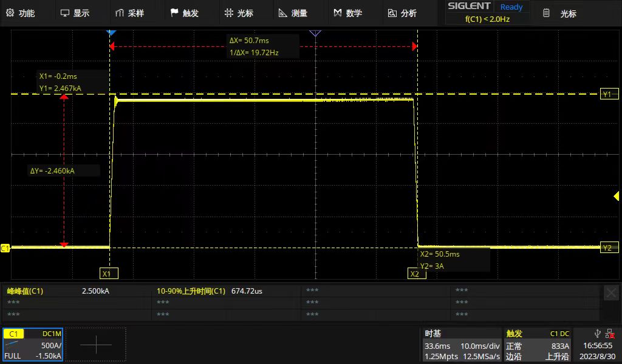
Task: Select the X1 cursor label
Action: [106, 274]
